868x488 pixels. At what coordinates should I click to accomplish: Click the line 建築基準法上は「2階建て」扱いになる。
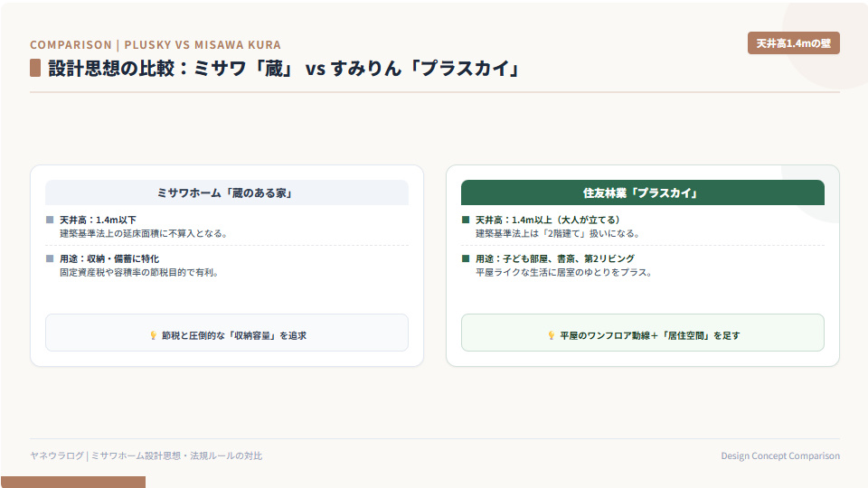click(x=558, y=233)
